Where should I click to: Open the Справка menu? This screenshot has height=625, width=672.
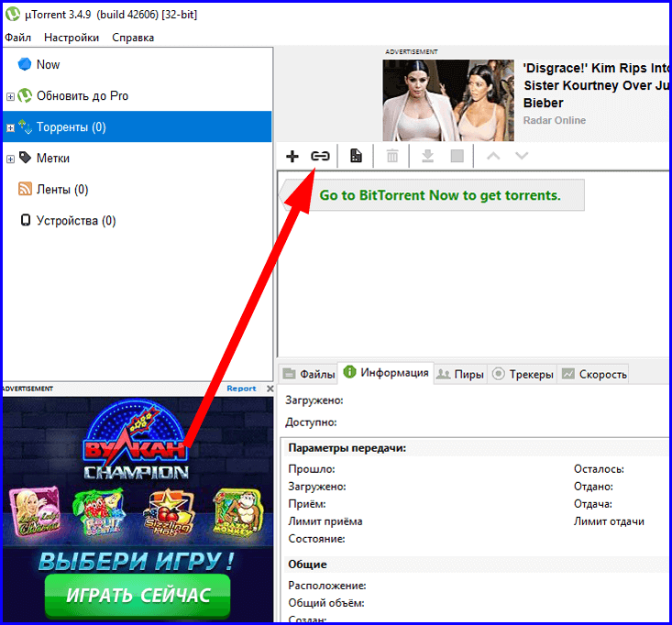(133, 38)
